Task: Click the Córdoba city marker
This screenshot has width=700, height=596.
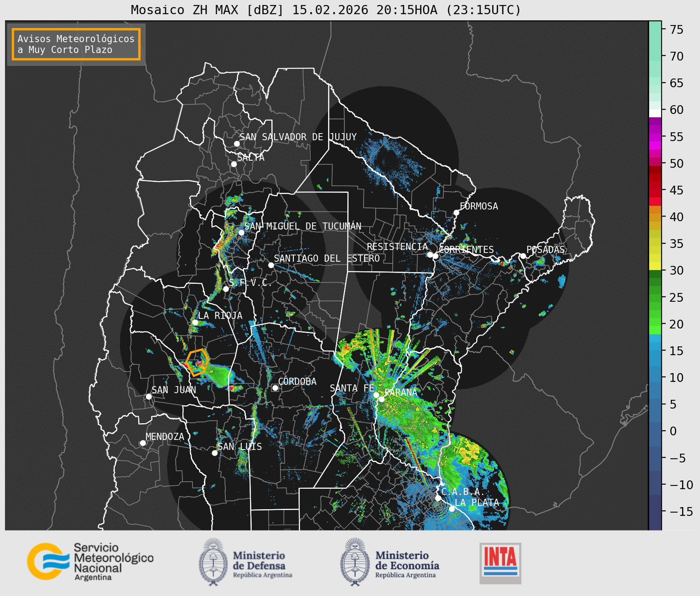Action: (x=275, y=388)
